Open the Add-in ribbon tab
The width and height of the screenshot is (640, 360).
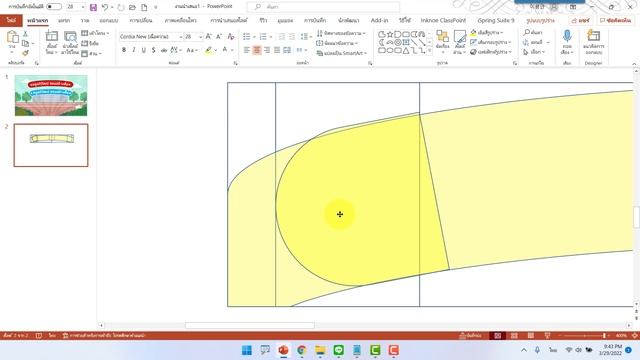[379, 20]
